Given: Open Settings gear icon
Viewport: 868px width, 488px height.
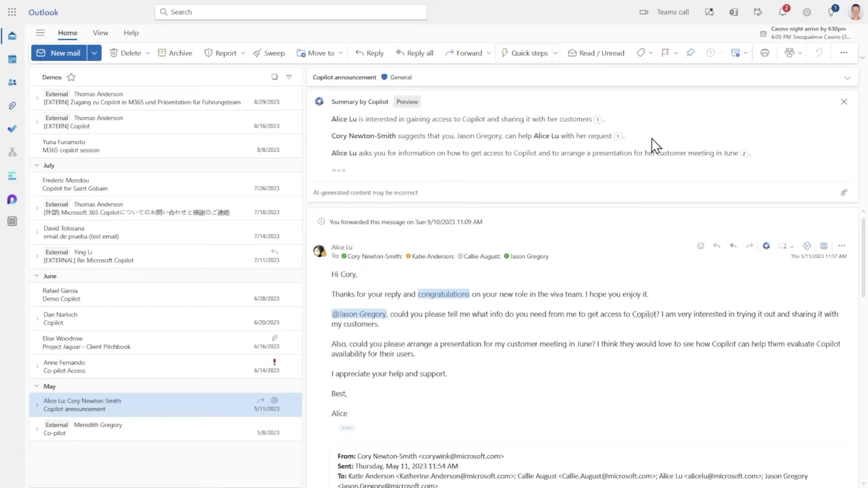Looking at the screenshot, I should 807,12.
